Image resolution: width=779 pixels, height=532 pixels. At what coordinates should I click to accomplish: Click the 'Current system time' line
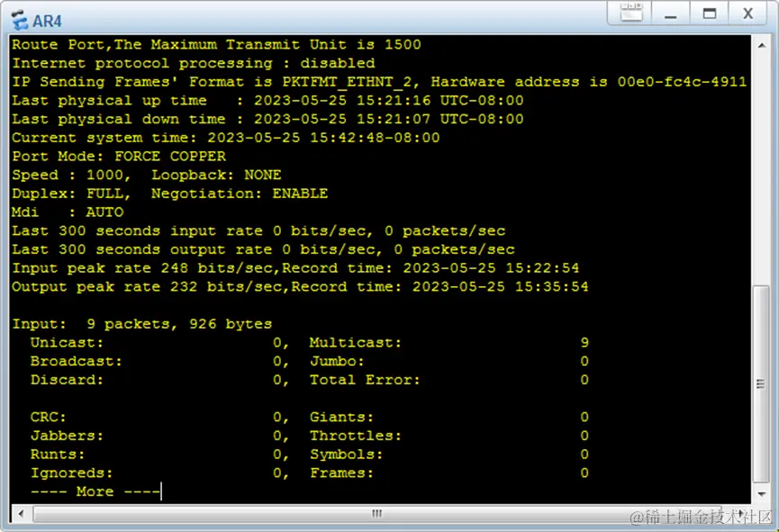point(226,138)
